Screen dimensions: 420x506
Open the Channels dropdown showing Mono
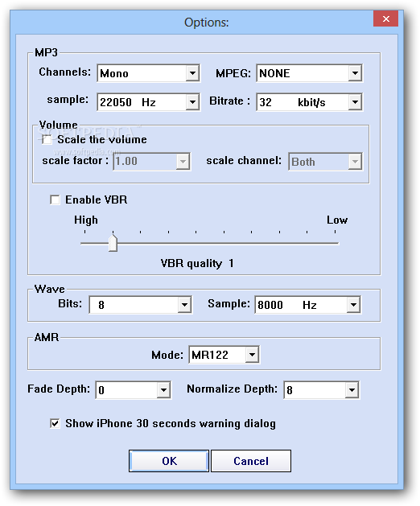149,73
